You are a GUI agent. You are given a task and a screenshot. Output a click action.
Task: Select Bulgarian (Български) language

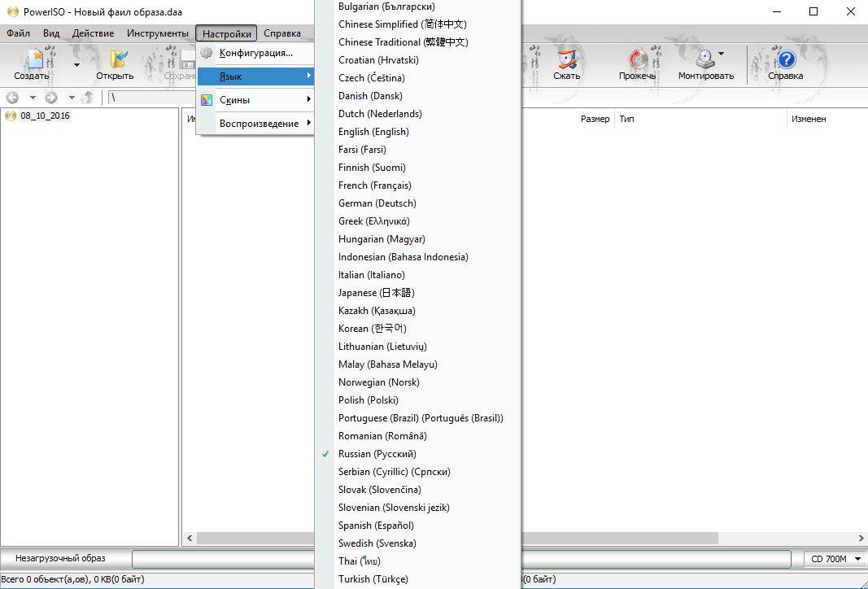click(x=418, y=7)
